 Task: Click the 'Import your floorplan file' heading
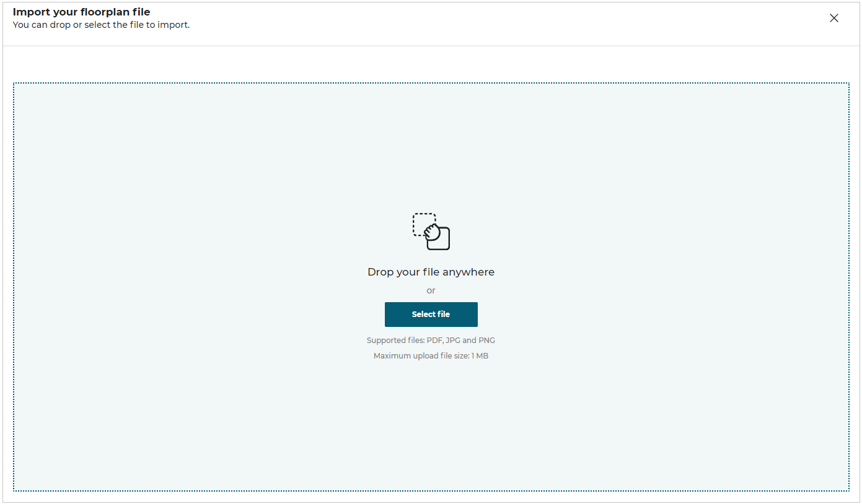click(x=81, y=11)
